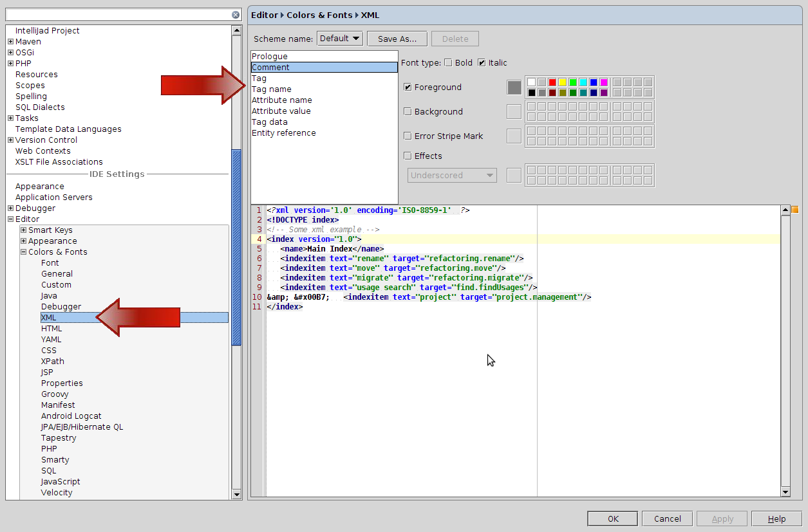Click the Cancel button
This screenshot has width=808, height=532.
point(668,518)
